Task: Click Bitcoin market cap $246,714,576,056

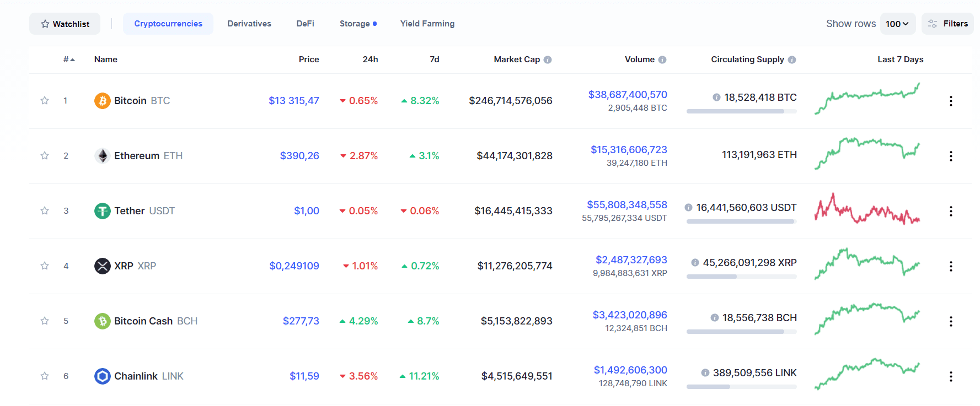Action: (x=511, y=101)
